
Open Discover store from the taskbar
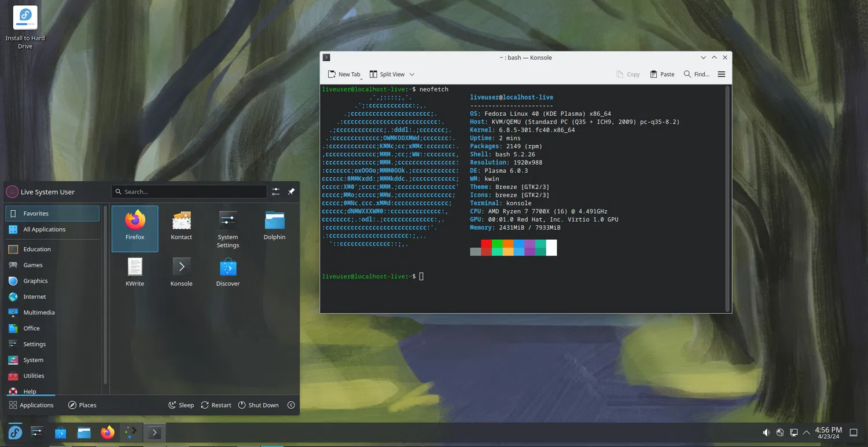[61, 432]
